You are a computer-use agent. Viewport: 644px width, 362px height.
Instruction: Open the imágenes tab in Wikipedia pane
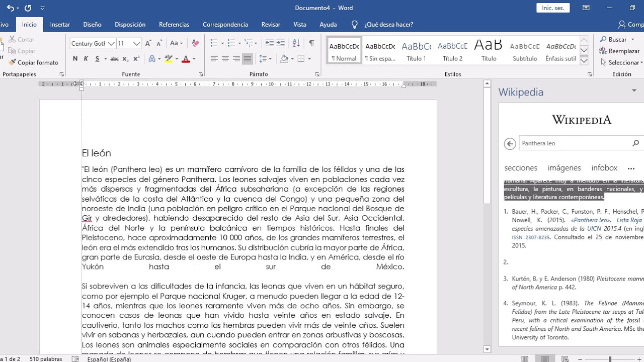[x=565, y=168]
